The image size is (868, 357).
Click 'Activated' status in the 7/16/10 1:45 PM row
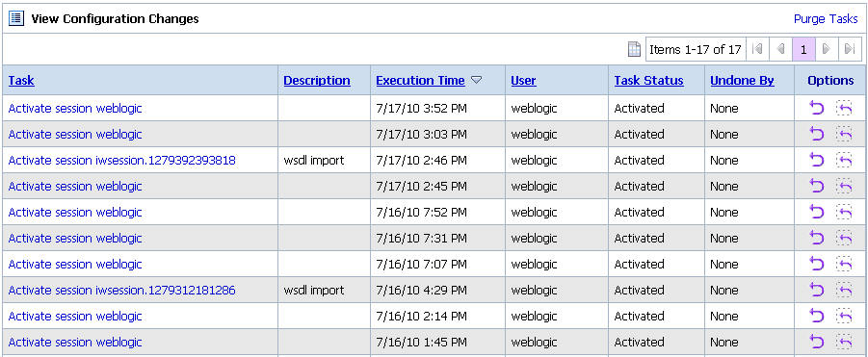click(x=640, y=342)
